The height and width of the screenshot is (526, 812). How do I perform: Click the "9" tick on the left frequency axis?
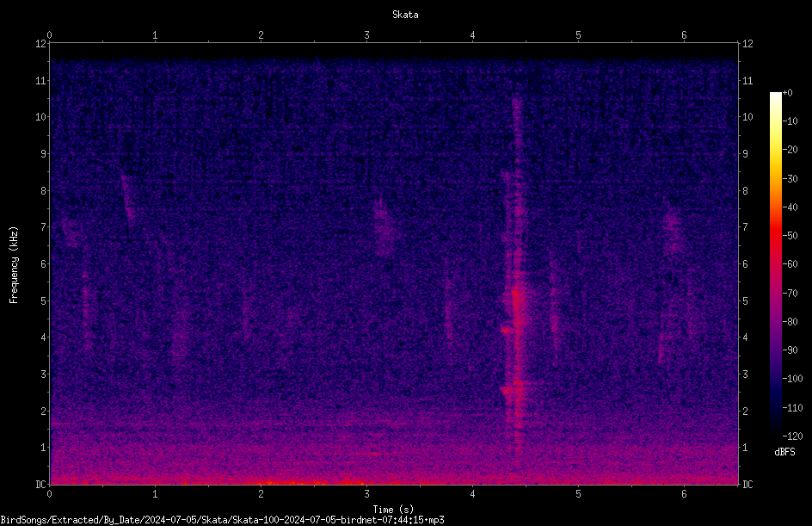click(x=43, y=154)
